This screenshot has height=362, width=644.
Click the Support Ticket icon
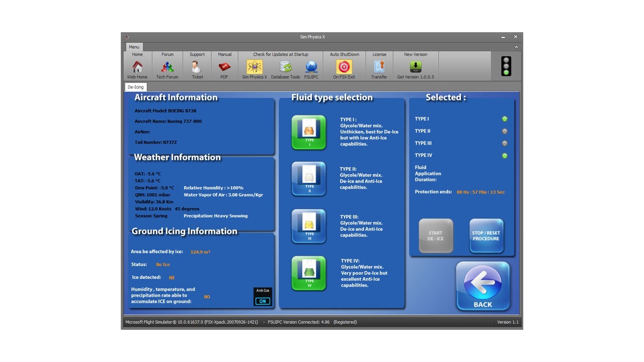[x=197, y=67]
